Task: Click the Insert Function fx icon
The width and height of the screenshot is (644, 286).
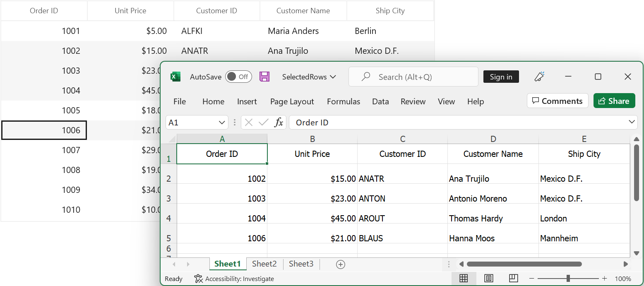Action: [279, 122]
